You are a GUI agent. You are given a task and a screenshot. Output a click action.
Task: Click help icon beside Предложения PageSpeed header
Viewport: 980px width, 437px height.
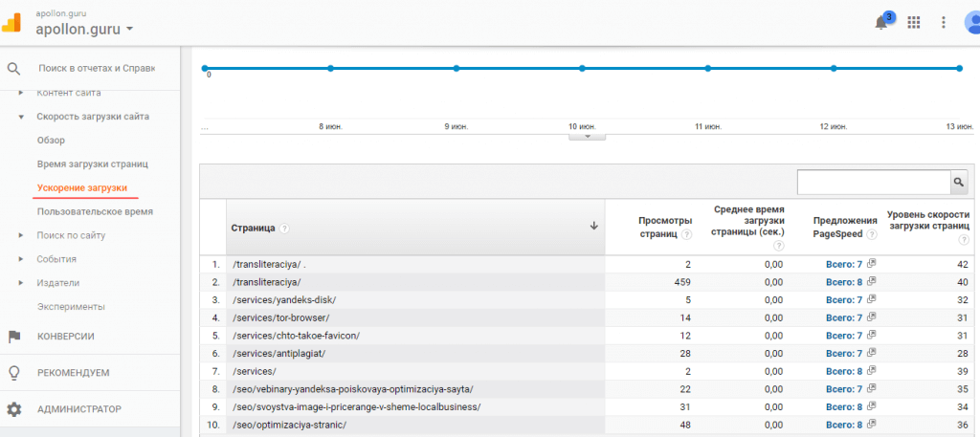(x=872, y=234)
